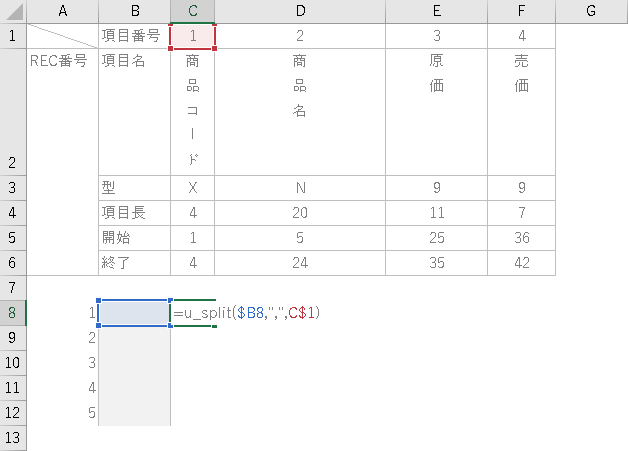Select row 4 header
Viewport: 628px width, 451px height.
coord(13,213)
